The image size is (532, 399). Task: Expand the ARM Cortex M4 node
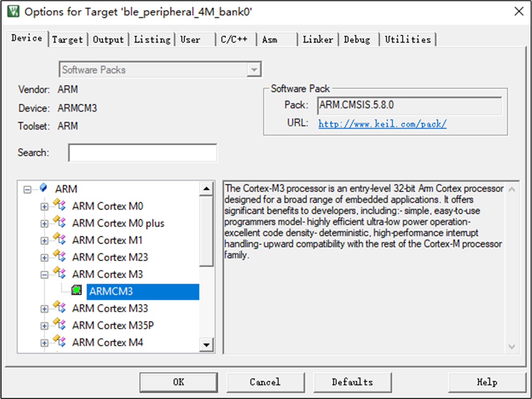[44, 343]
